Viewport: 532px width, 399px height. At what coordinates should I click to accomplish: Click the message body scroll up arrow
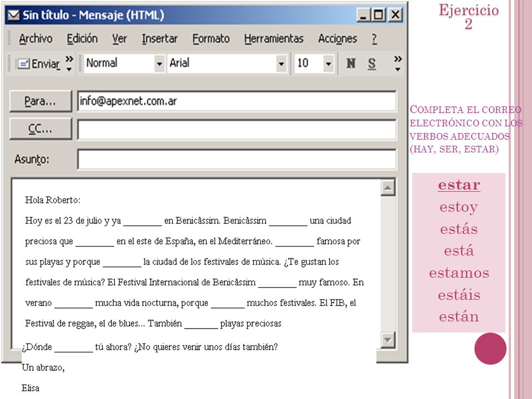388,188
